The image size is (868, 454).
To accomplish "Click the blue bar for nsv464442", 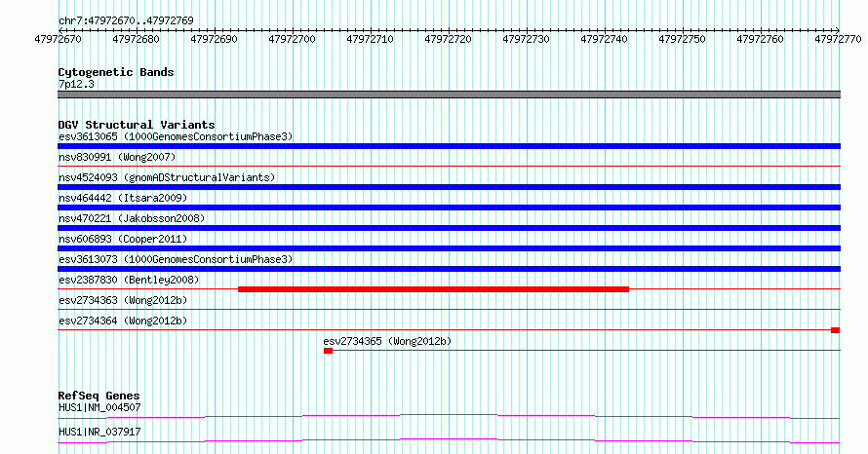I will coord(449,208).
